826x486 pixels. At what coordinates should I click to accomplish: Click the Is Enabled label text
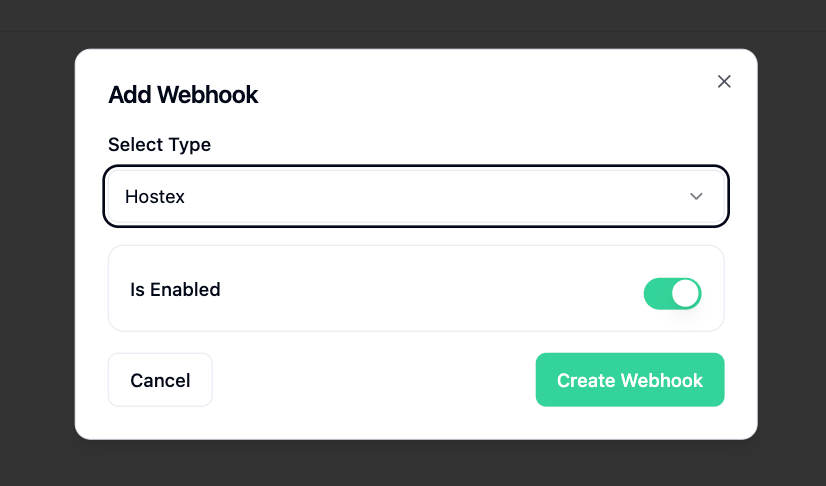click(x=175, y=290)
